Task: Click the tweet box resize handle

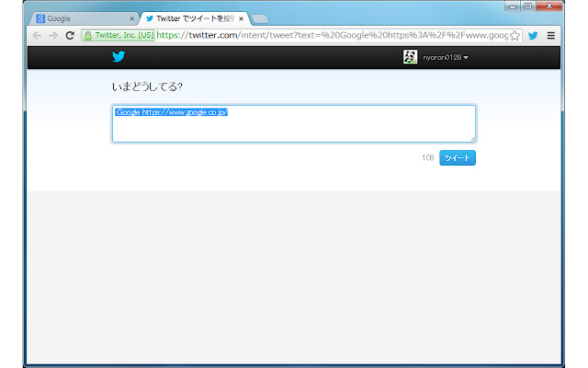Action: pyautogui.click(x=472, y=139)
